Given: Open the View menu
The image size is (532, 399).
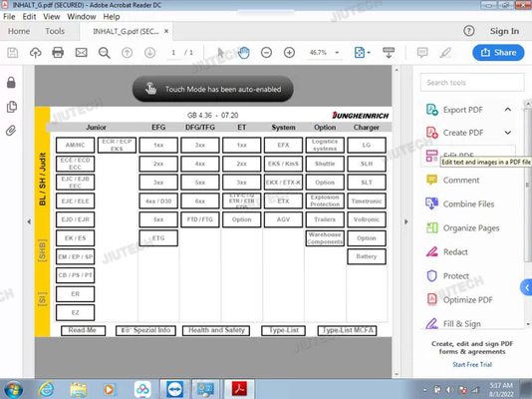Looking at the screenshot, I should [51, 17].
